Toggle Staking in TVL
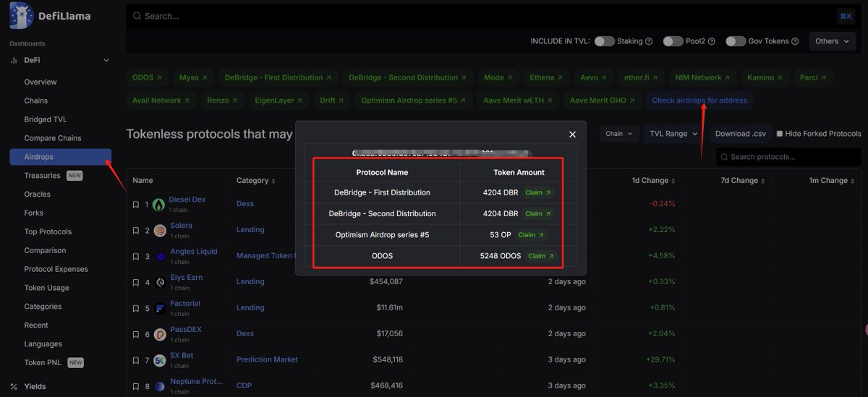868x397 pixels. 605,41
